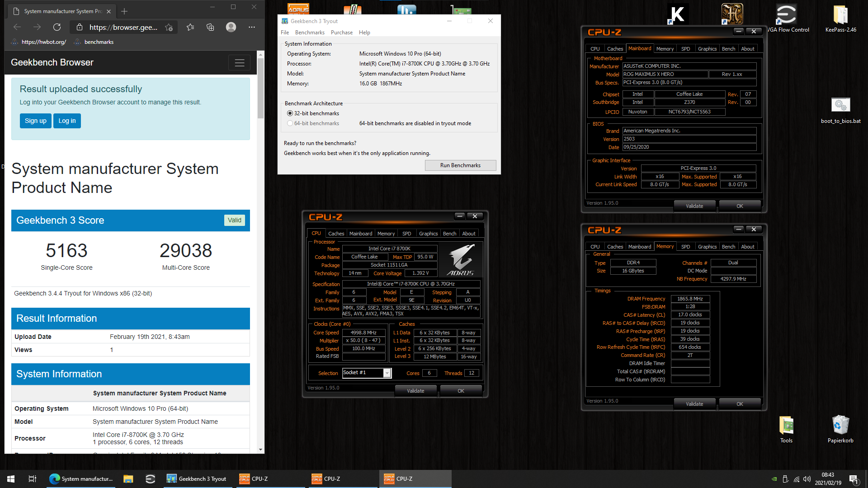This screenshot has width=868, height=488.
Task: Click the Geekbench Browser title link
Action: (x=52, y=62)
